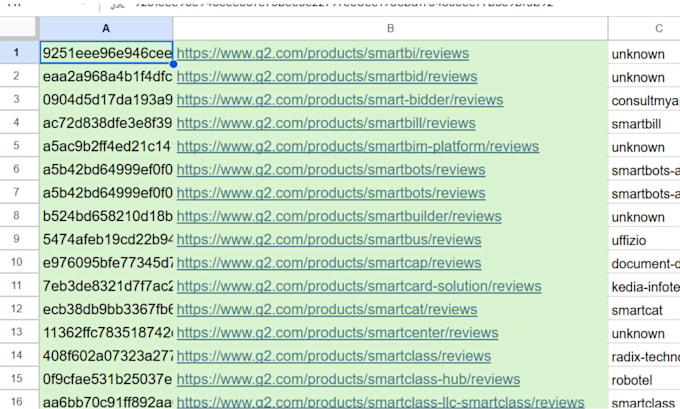The width and height of the screenshot is (680, 409).
Task: Select row 11 header
Action: click(x=19, y=285)
